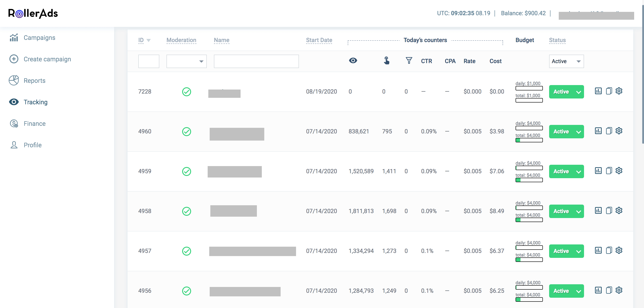Open settings gear for campaign 4959

tap(619, 171)
